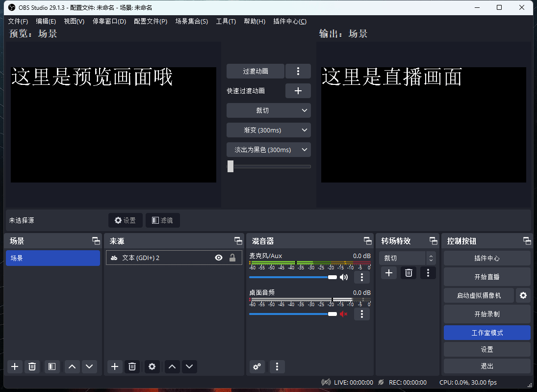Open 过渡动画 three-dot options
This screenshot has height=392, width=537.
click(298, 71)
